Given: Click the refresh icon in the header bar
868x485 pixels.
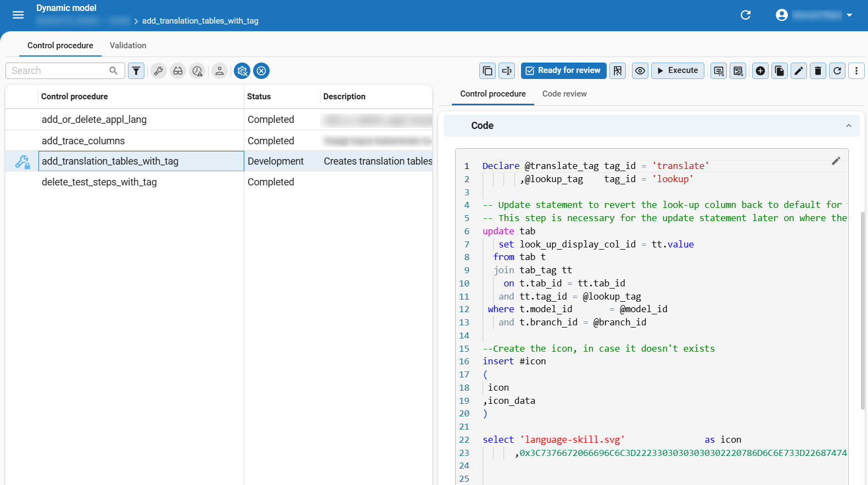Looking at the screenshot, I should [746, 15].
